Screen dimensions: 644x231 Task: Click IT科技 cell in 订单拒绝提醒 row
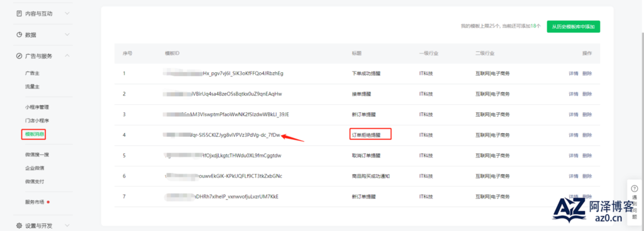pyautogui.click(x=426, y=135)
